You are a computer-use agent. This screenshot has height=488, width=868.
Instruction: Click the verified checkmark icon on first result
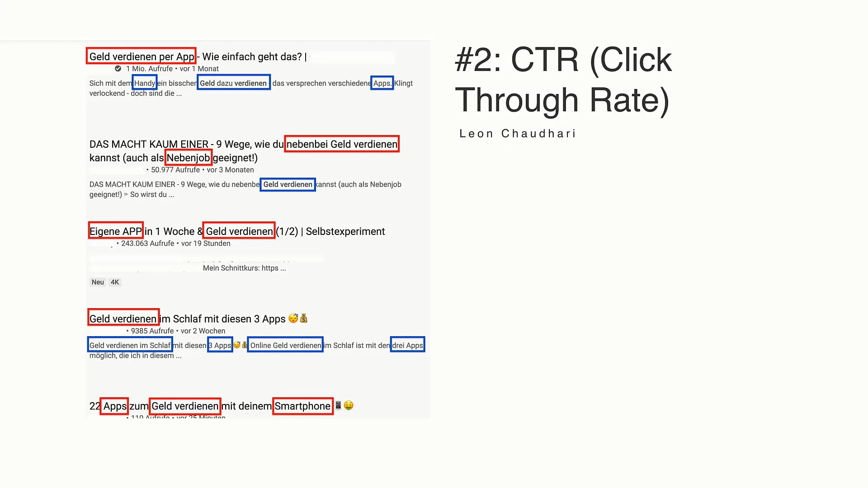click(118, 69)
